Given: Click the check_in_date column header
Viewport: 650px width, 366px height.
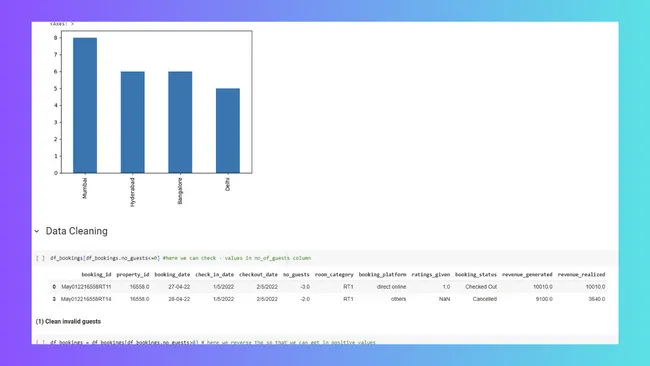Looking at the screenshot, I should (214, 274).
